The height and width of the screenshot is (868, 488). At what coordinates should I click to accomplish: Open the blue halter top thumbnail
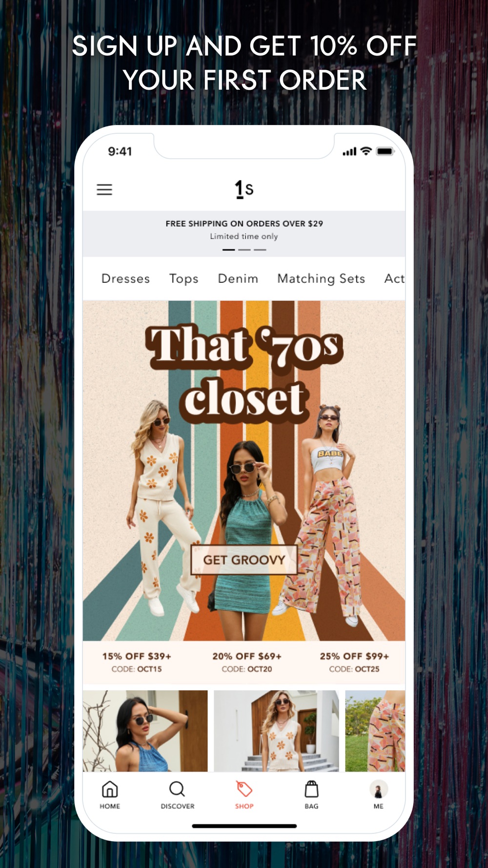(145, 731)
